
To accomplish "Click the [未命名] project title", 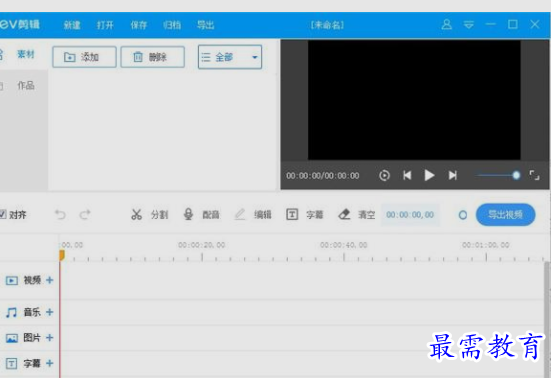I will click(x=327, y=25).
